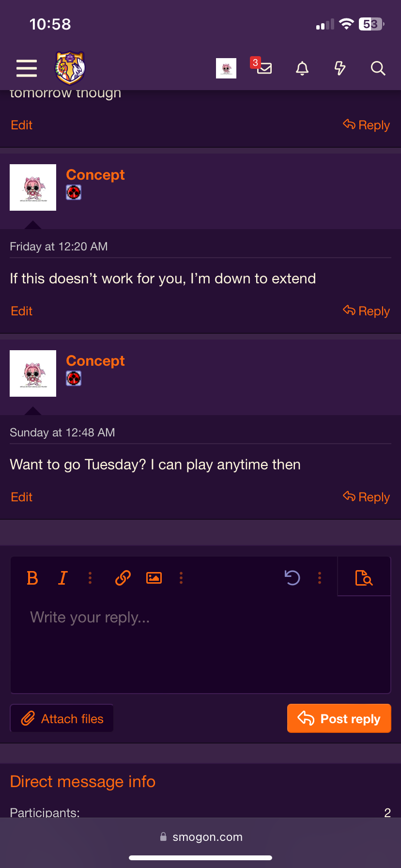Insert a link in the reply
401x868 pixels.
pos(123,578)
